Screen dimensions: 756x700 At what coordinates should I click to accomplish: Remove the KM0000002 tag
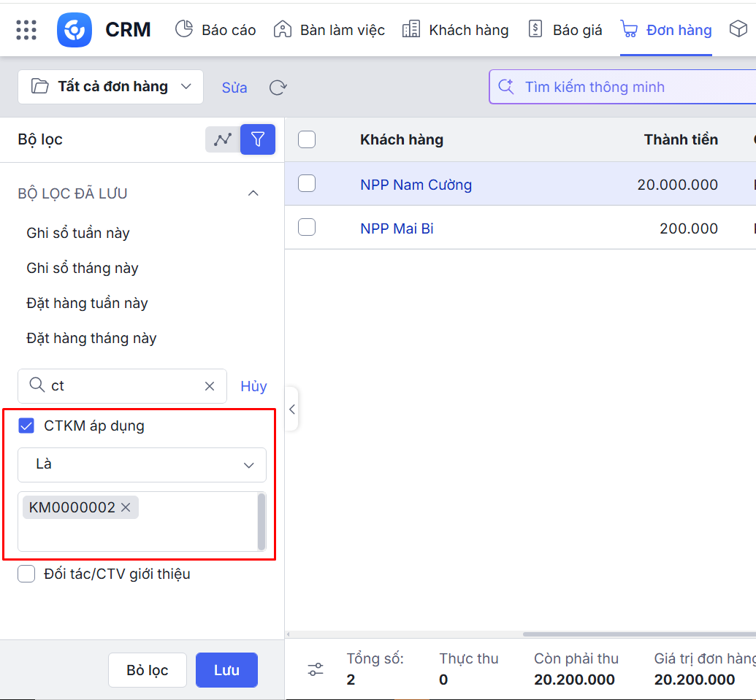(126, 507)
